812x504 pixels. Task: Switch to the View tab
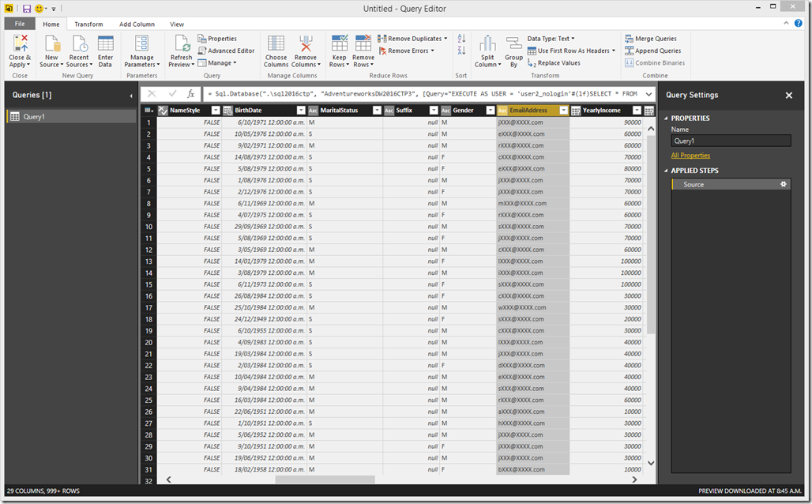pos(177,24)
